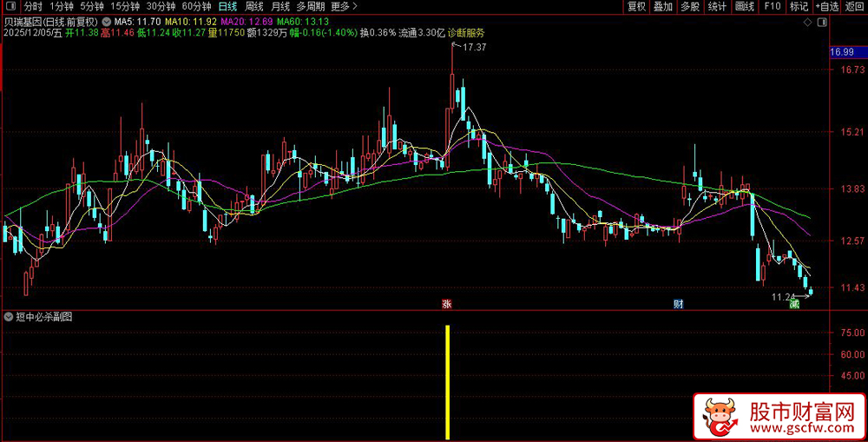Click the 60.00 sub-chart axis label
868x442 pixels.
[852, 354]
